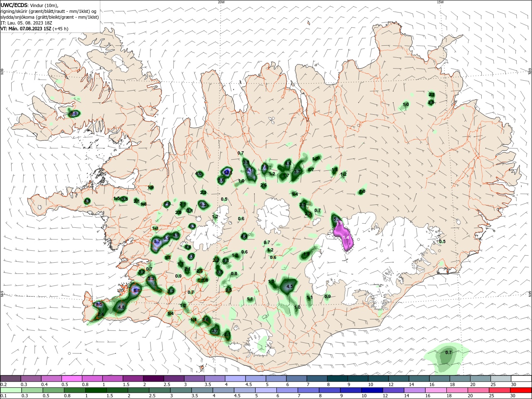Click the 2.4 precipitation value on the map
The image size is (532, 399).
101,315
